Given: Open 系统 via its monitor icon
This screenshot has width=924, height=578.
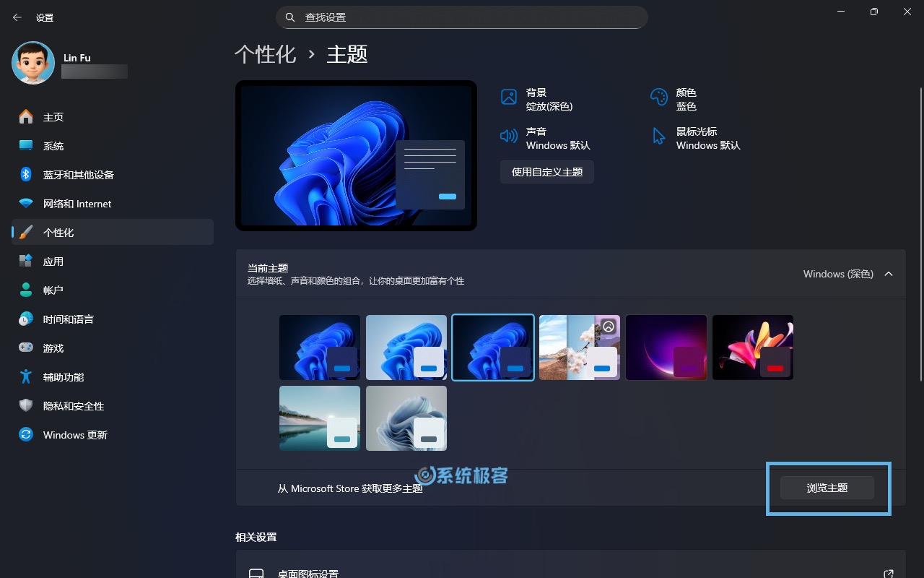Looking at the screenshot, I should pos(25,145).
